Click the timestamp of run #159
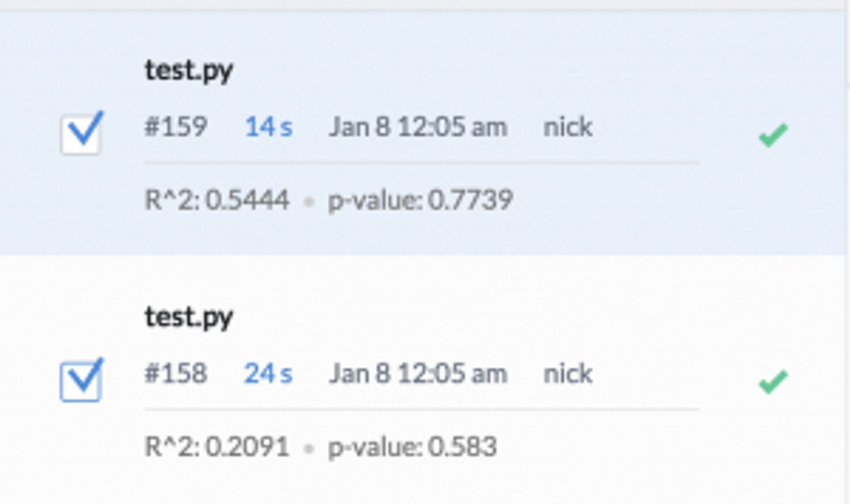Viewport: 850px width, 504px height. click(417, 127)
